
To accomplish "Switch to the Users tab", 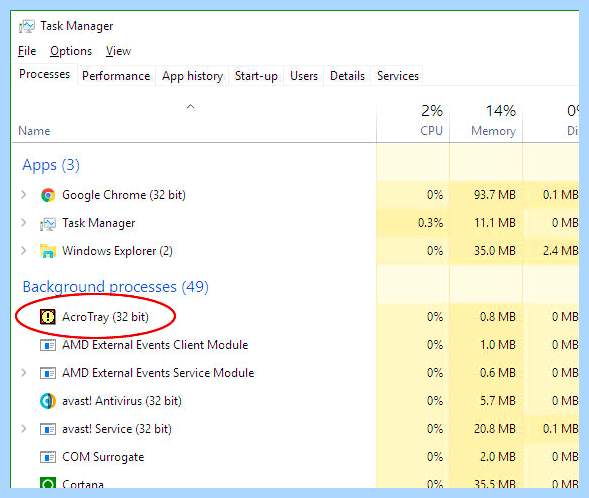I will coord(304,76).
